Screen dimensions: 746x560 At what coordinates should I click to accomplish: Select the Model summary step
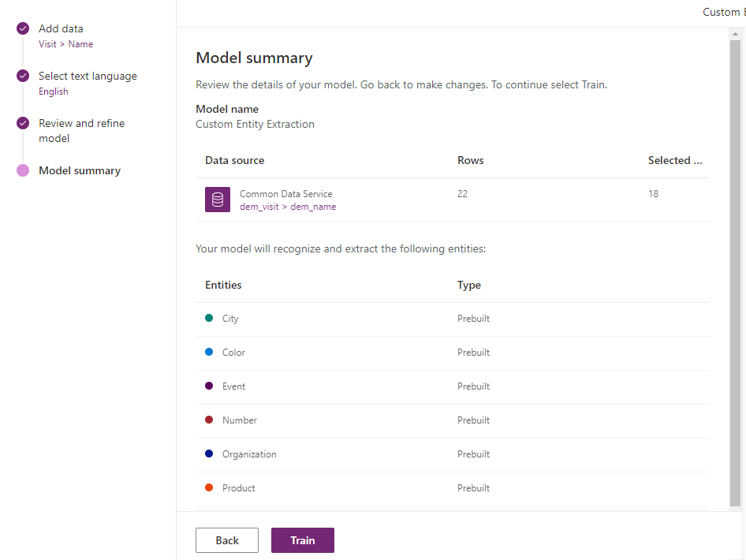[80, 170]
